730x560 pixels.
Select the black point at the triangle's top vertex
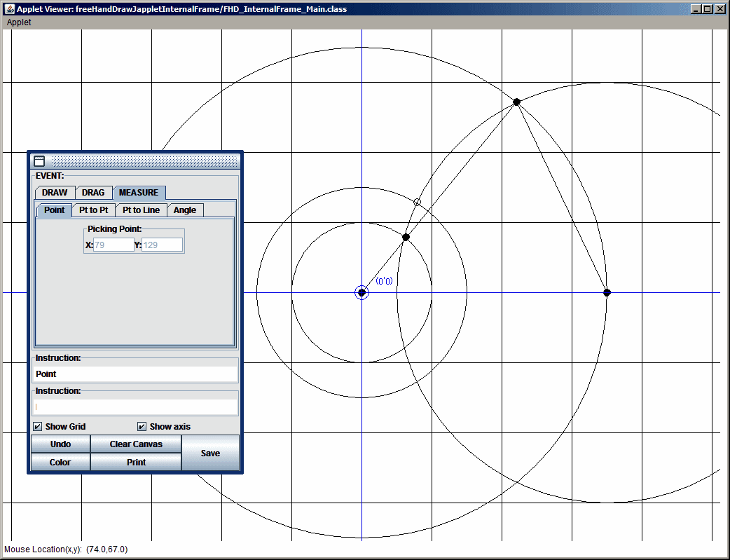(516, 102)
